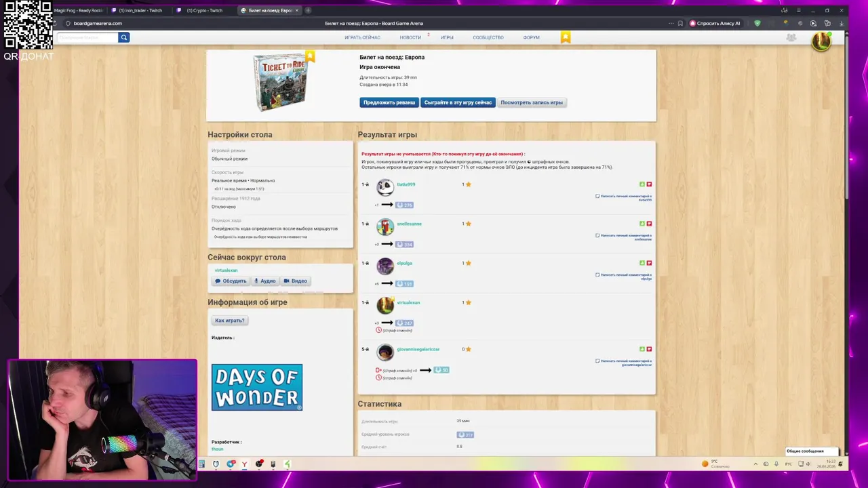The image size is (868, 488).
Task: Click the green shield extension icon
Action: pyautogui.click(x=757, y=23)
